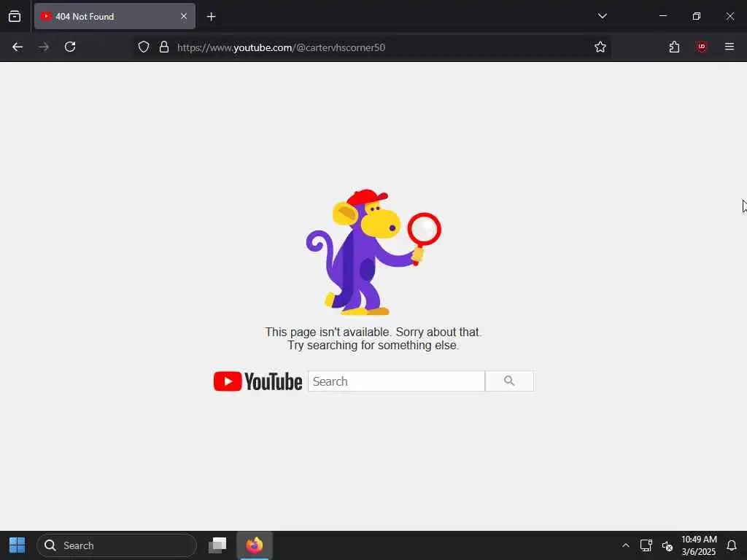Image resolution: width=747 pixels, height=560 pixels.
Task: Restore down the Firefox window
Action: tap(697, 16)
